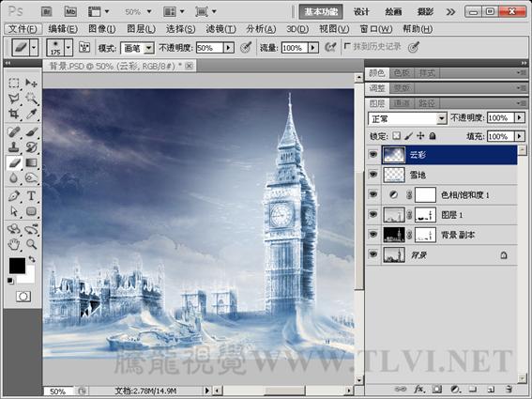Launch Adobe Bridge

click(x=47, y=12)
